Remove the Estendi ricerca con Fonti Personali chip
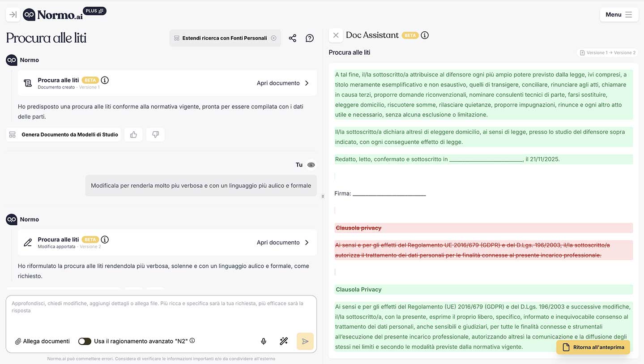Viewport: 644px width, 364px height. 273,38
